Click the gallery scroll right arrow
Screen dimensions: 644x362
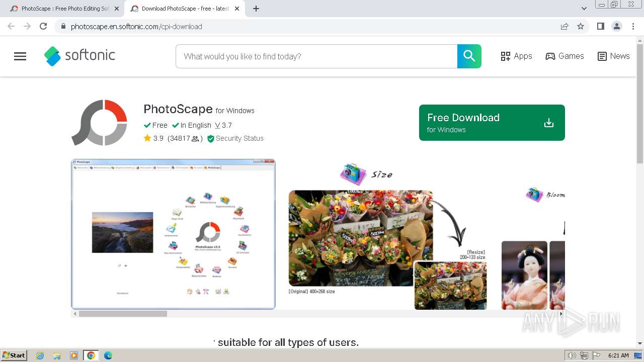coord(561,314)
